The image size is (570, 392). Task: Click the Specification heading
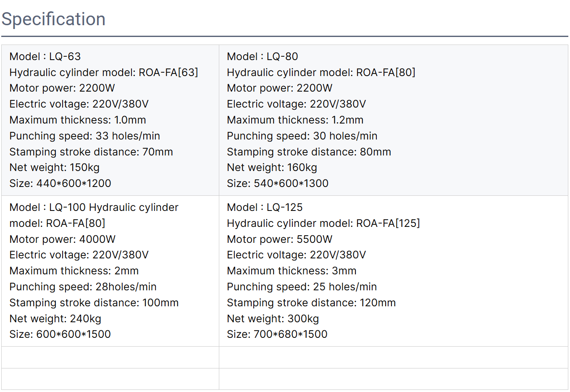click(x=53, y=19)
